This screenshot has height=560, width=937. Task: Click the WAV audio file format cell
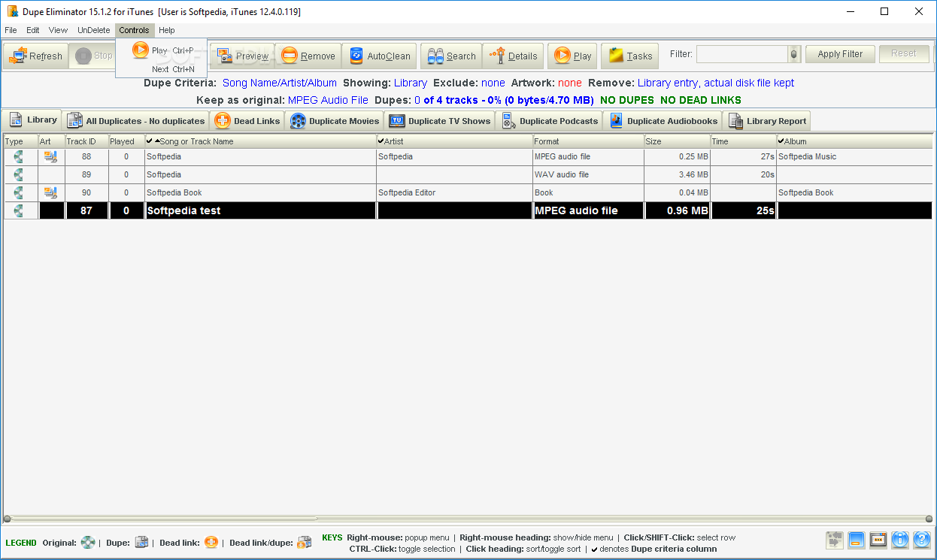[x=588, y=174]
